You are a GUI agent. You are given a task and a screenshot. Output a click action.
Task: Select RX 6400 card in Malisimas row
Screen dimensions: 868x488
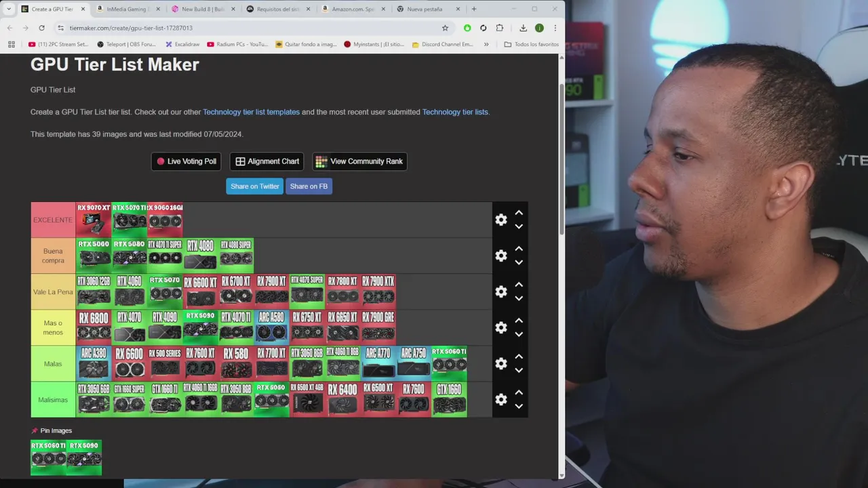(x=342, y=399)
